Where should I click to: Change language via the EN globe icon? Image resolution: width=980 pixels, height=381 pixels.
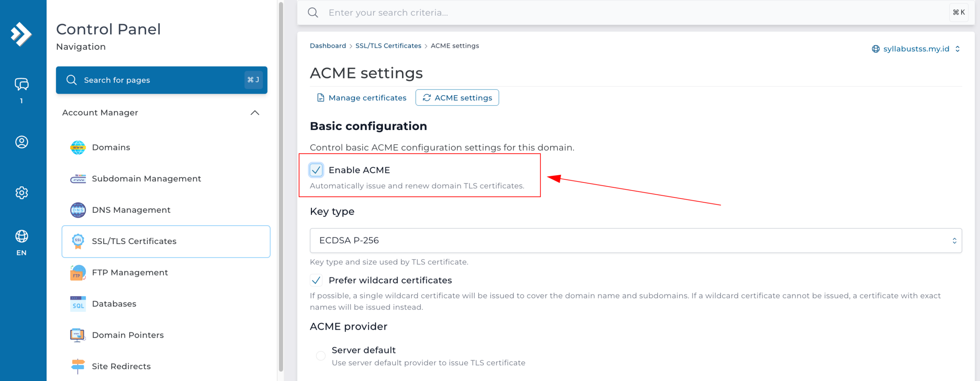[x=21, y=243]
